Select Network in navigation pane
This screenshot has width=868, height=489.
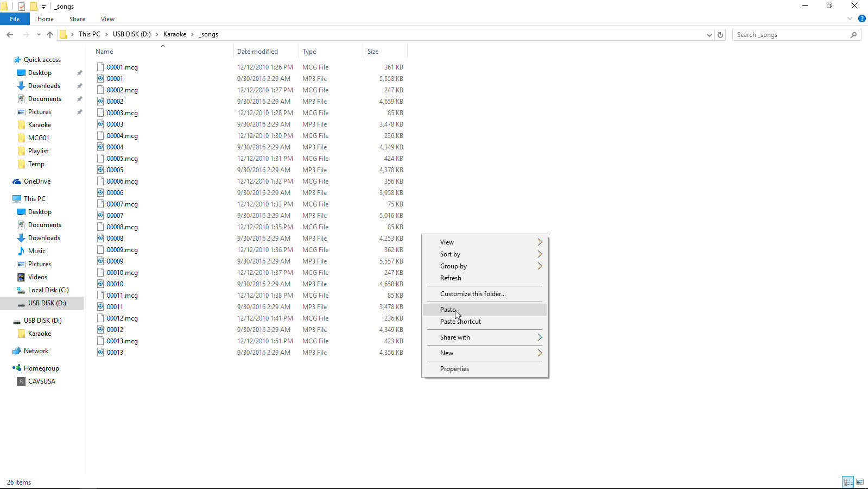[x=36, y=351]
